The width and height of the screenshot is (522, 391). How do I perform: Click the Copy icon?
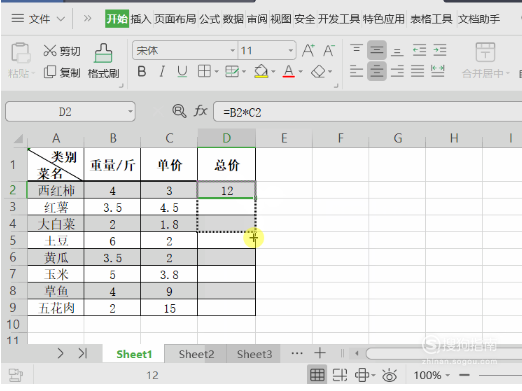pyautogui.click(x=50, y=72)
